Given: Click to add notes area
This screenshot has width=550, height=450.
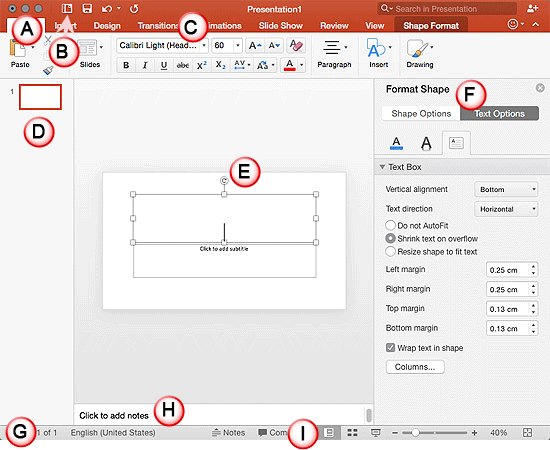Looking at the screenshot, I should pos(114,416).
